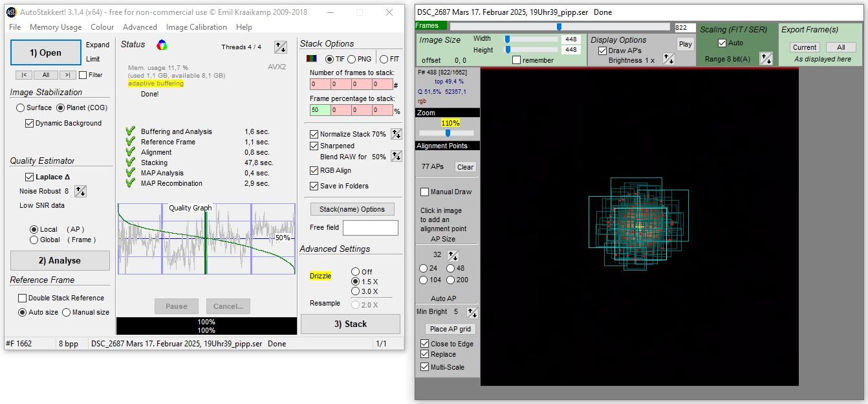
Task: Click the Min Bright value adjuster icon
Action: click(x=472, y=312)
